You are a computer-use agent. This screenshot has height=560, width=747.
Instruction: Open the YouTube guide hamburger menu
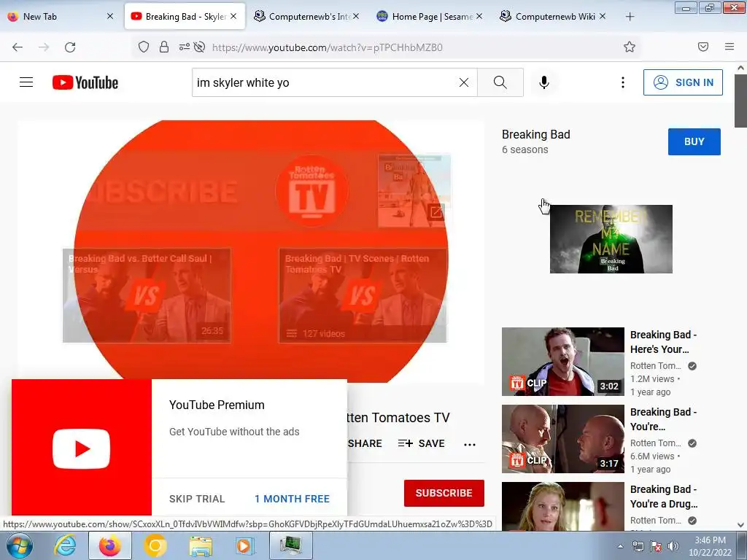[26, 82]
